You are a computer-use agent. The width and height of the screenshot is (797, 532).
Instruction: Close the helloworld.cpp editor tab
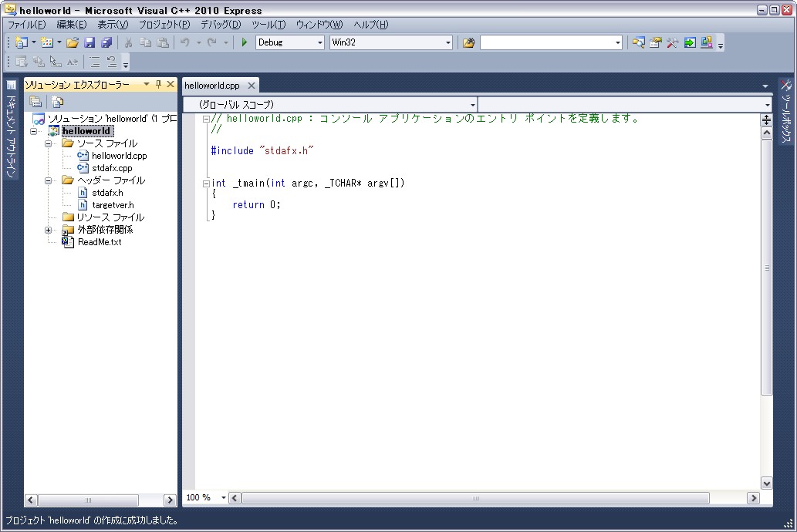pos(251,86)
